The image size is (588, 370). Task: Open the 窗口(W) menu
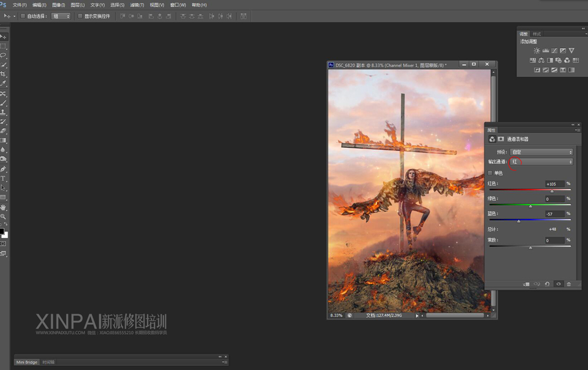(178, 5)
